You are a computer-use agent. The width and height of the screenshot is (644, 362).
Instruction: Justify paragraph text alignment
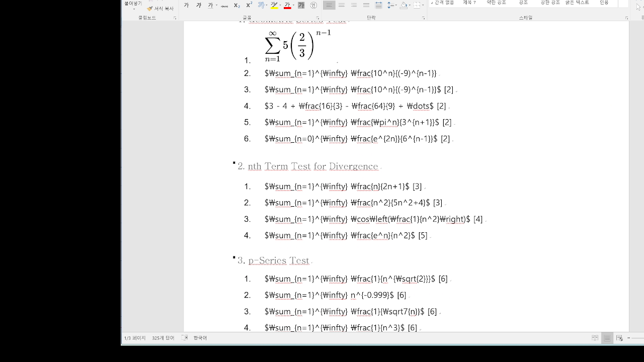coord(366,5)
